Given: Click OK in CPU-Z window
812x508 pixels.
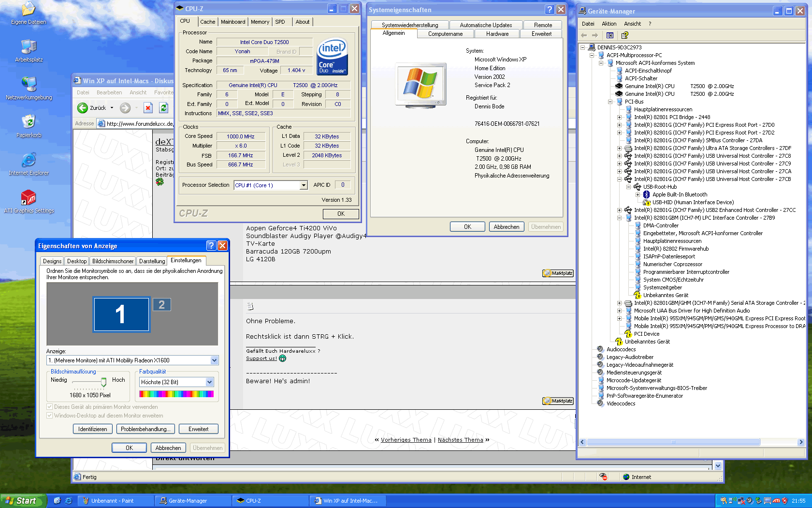Looking at the screenshot, I should (x=341, y=214).
